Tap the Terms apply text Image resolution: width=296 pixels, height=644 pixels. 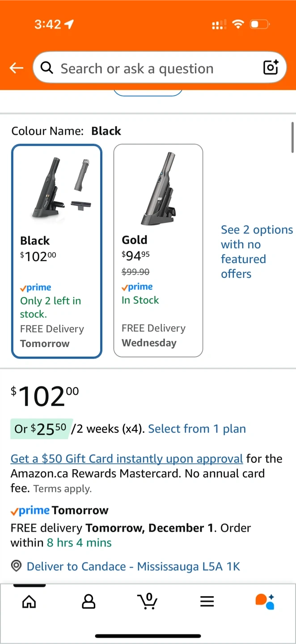click(x=63, y=489)
